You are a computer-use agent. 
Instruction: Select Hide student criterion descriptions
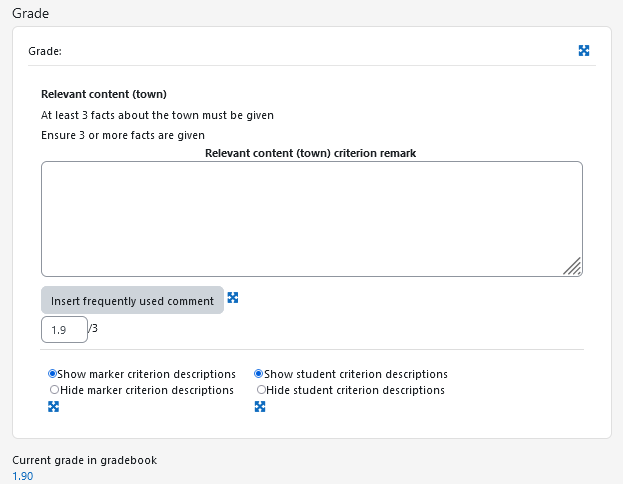(x=261, y=389)
